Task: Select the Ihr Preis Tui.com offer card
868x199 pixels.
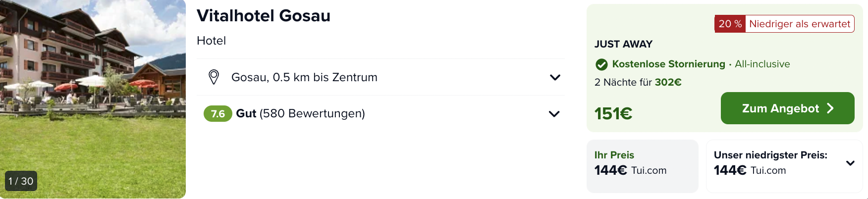Action: pos(642,166)
